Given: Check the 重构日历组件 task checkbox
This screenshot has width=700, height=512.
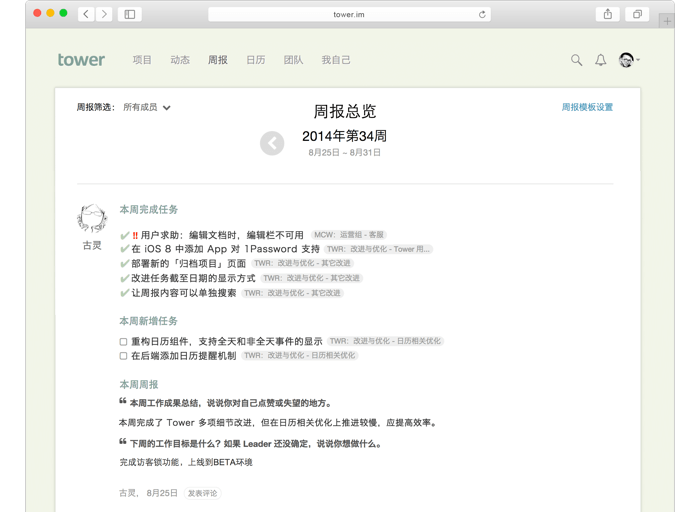Looking at the screenshot, I should pyautogui.click(x=124, y=341).
